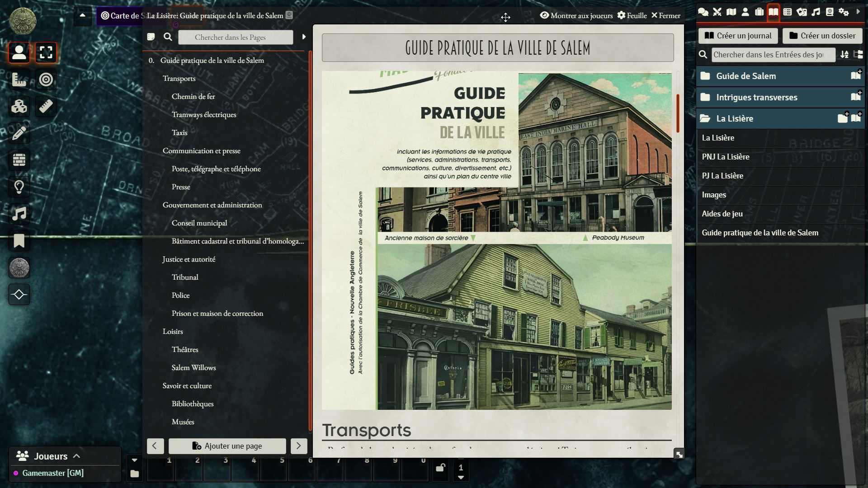Click the journal content vertical scrollbar
The width and height of the screenshot is (868, 488).
pyautogui.click(x=678, y=113)
